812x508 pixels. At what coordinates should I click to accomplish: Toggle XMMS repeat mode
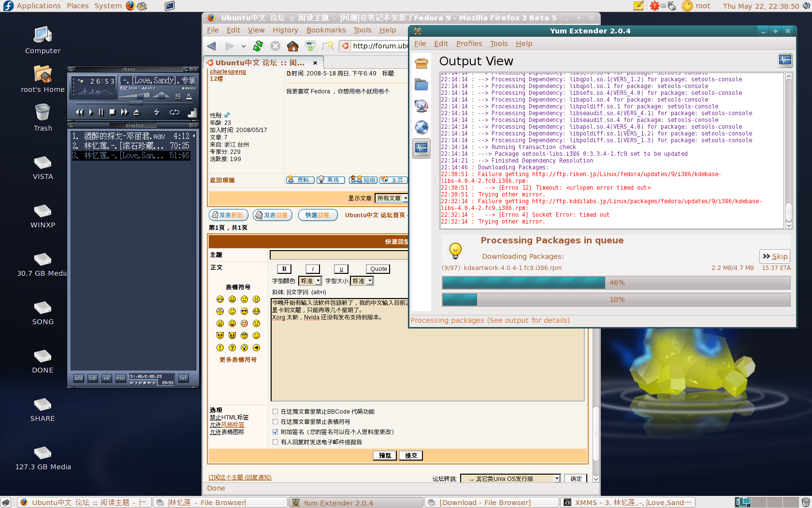[x=174, y=112]
